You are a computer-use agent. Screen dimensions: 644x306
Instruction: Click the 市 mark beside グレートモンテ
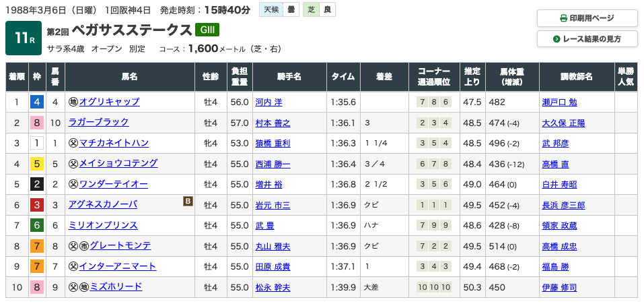pyautogui.click(x=84, y=245)
